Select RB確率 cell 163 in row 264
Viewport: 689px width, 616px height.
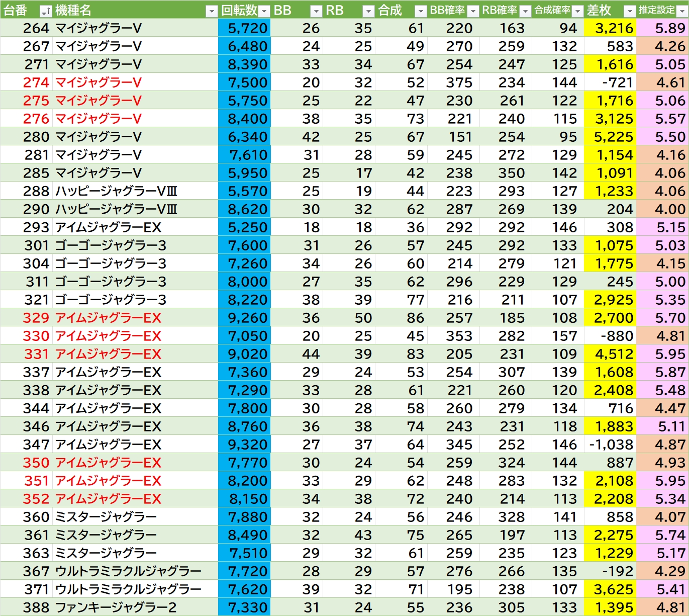click(506, 28)
